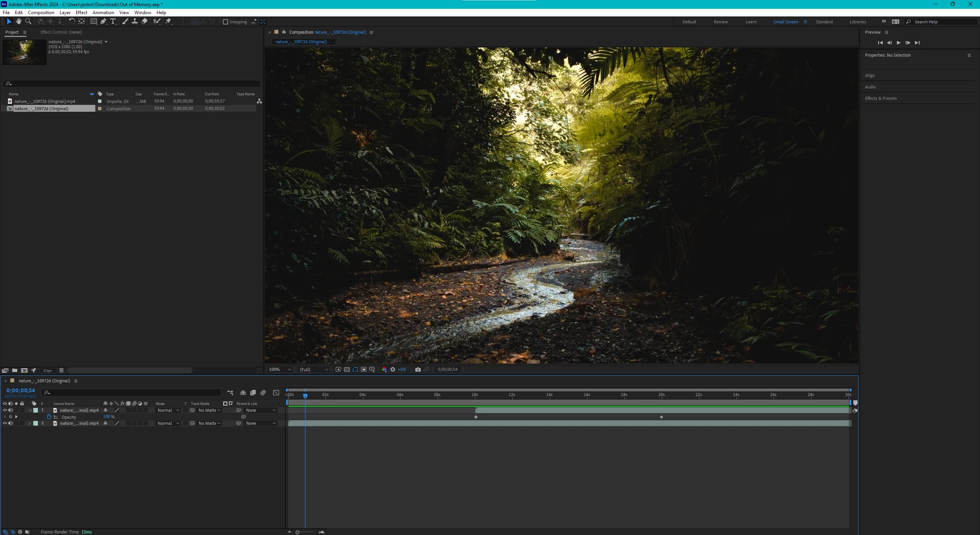Select the Zoom tool in toolbar
The height and width of the screenshot is (535, 980).
tap(28, 21)
